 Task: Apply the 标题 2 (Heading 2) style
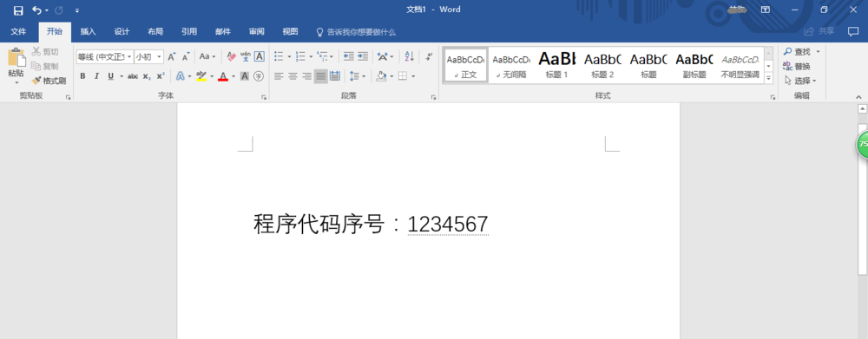click(603, 65)
